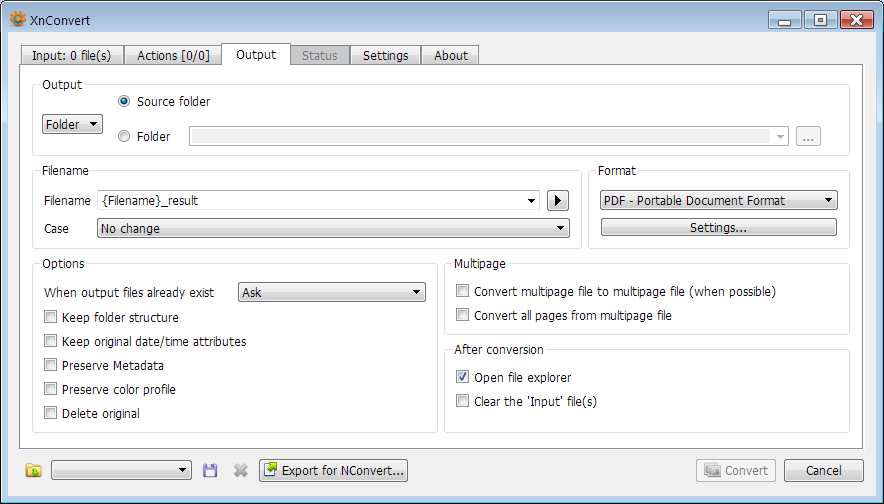Viewport: 884px width, 504px height.
Task: Click the Cancel button
Action: click(824, 470)
